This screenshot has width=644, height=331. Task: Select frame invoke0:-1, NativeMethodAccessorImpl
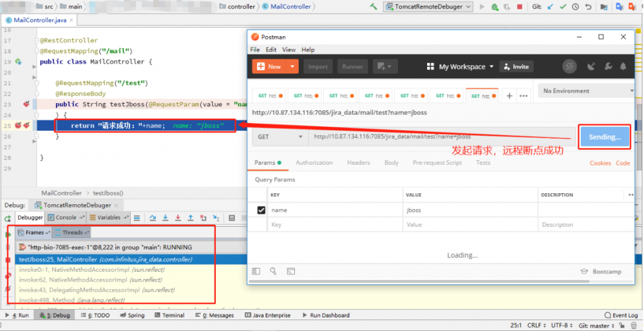[91, 270]
